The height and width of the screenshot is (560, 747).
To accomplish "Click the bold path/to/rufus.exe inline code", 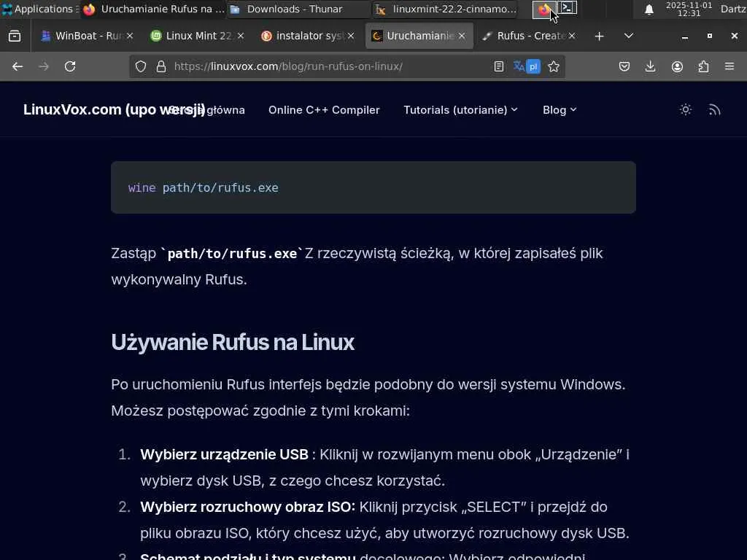I will click(232, 253).
